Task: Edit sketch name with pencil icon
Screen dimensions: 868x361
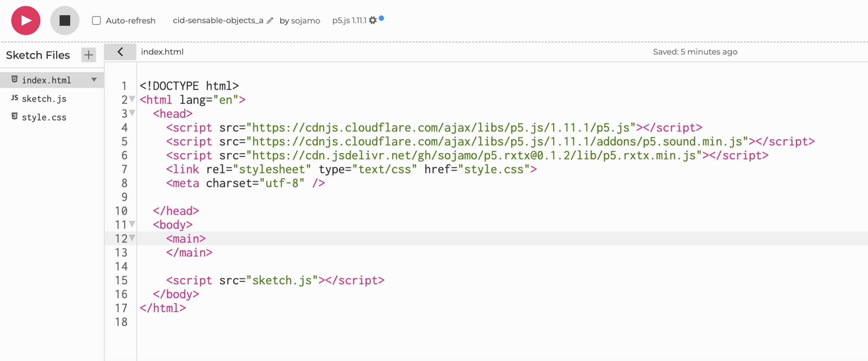Action: coord(270,21)
